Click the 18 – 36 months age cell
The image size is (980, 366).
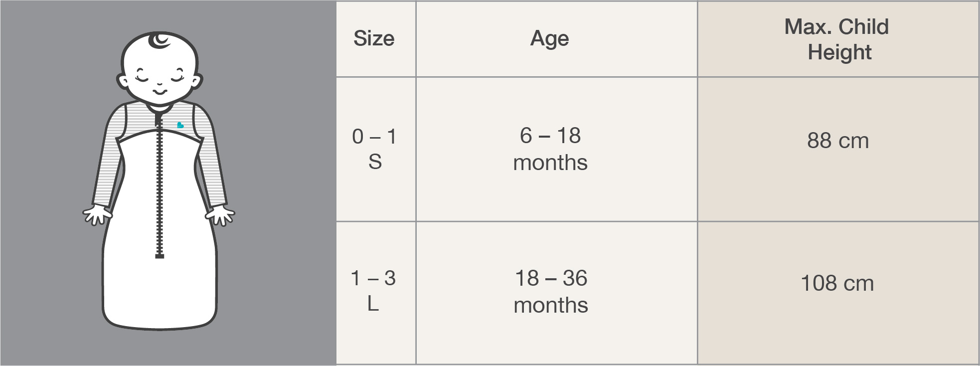coord(551,292)
